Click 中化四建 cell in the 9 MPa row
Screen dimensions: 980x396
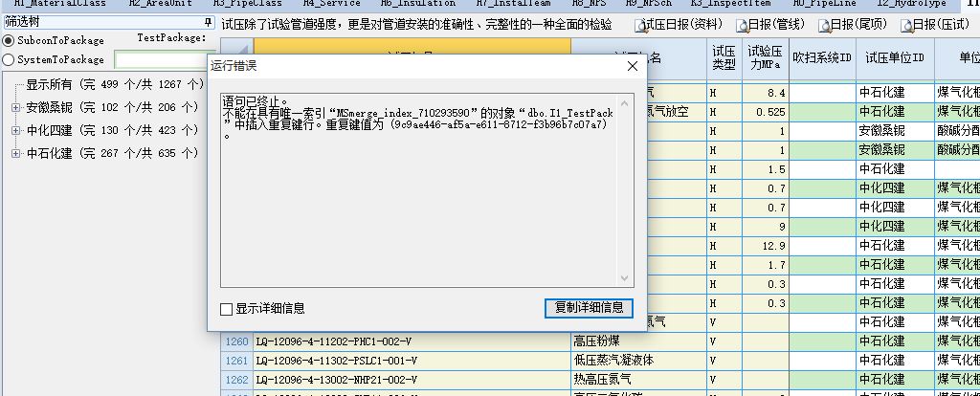click(895, 227)
